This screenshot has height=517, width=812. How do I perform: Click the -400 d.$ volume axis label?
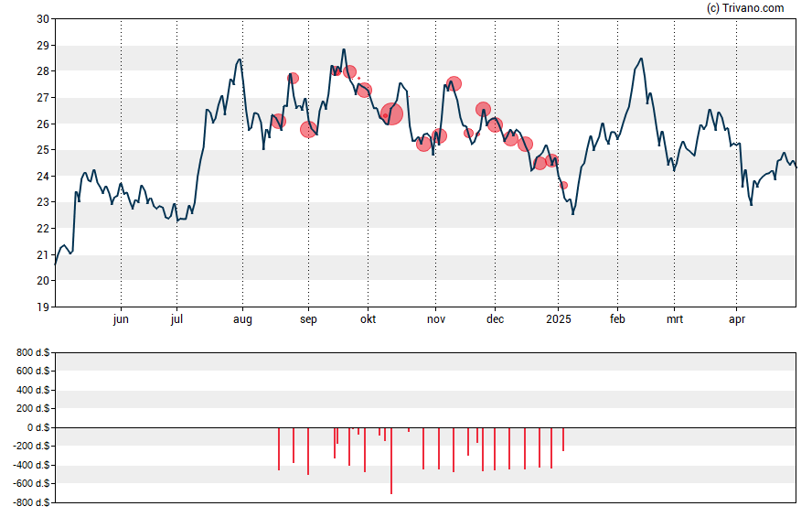(31, 465)
